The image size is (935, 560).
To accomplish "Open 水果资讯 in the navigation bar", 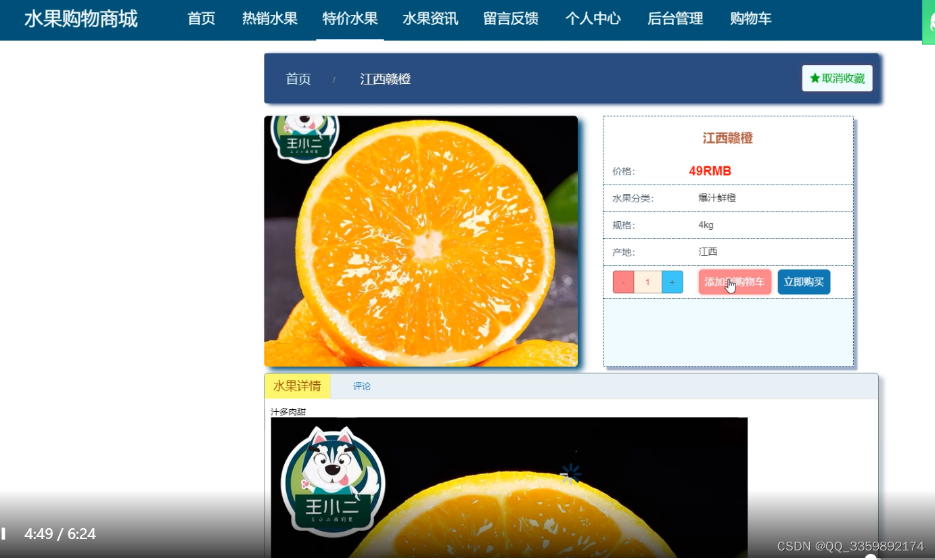I will click(x=430, y=19).
